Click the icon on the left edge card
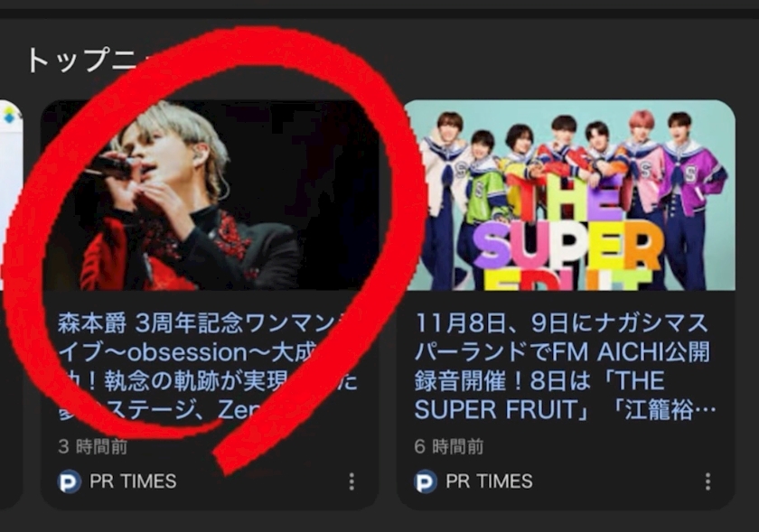The image size is (759, 532). [11, 117]
